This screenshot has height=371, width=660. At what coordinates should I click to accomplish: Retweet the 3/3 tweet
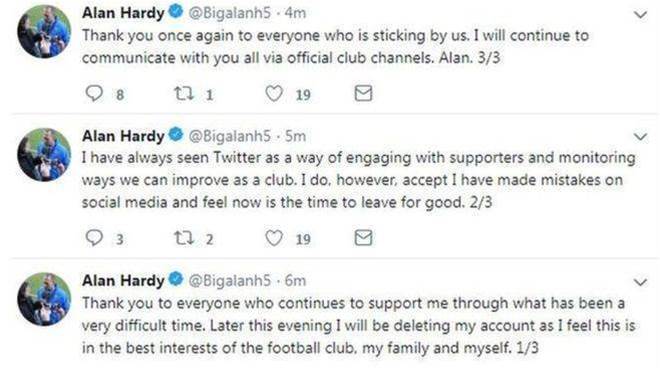184,93
